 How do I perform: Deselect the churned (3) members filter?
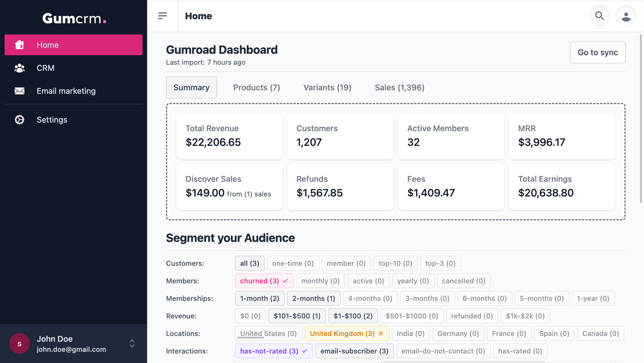[x=264, y=281]
